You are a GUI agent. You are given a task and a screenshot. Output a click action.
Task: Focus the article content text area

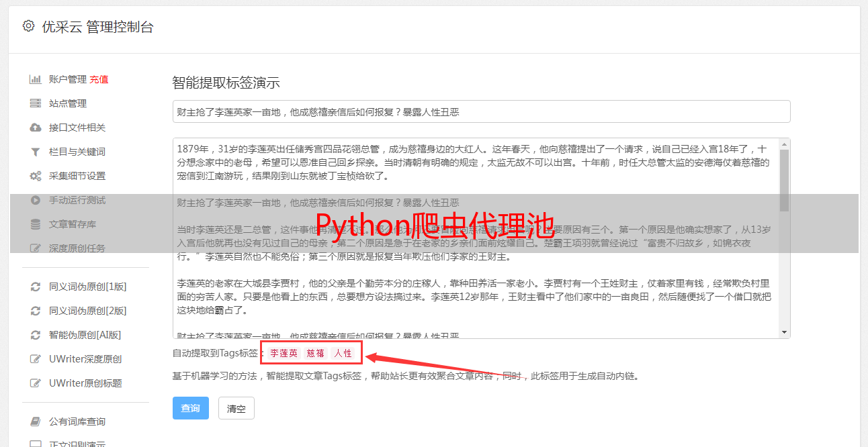pyautogui.click(x=475, y=238)
